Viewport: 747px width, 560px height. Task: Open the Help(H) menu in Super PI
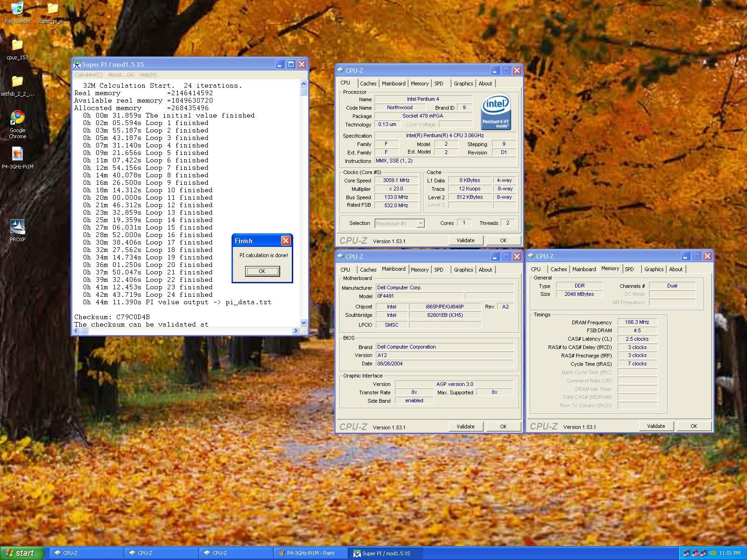point(148,75)
